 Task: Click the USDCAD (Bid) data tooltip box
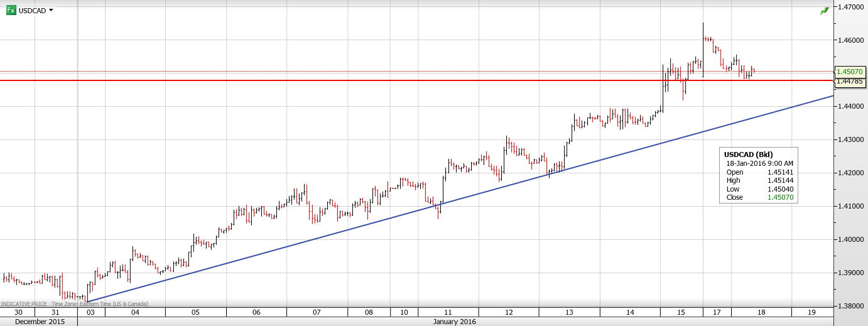point(759,175)
